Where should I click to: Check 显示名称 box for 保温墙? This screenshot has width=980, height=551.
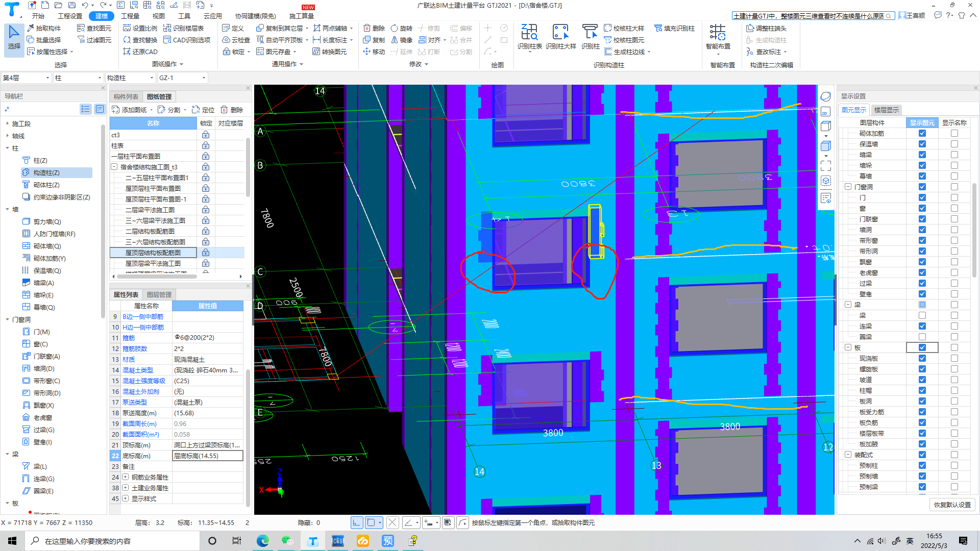click(954, 144)
